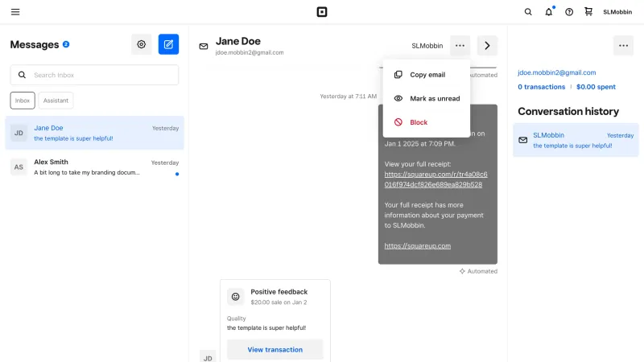The image size is (644, 362).
Task: Open the $0.00 spent link
Action: (596, 87)
